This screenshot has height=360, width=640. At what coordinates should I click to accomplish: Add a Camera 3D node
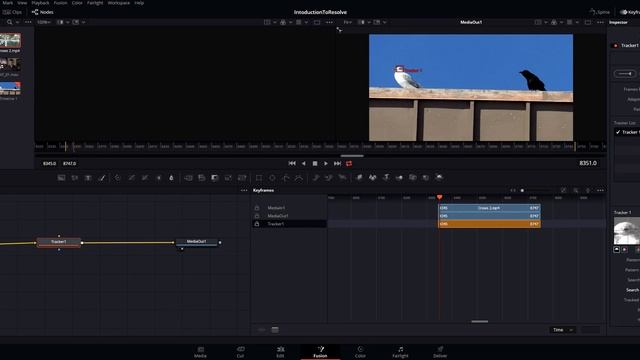pyautogui.click(x=413, y=178)
